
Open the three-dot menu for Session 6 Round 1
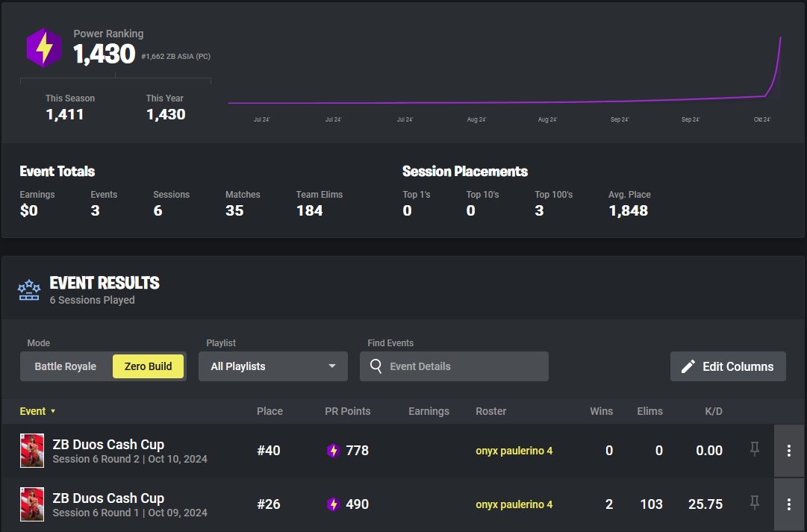click(x=788, y=504)
